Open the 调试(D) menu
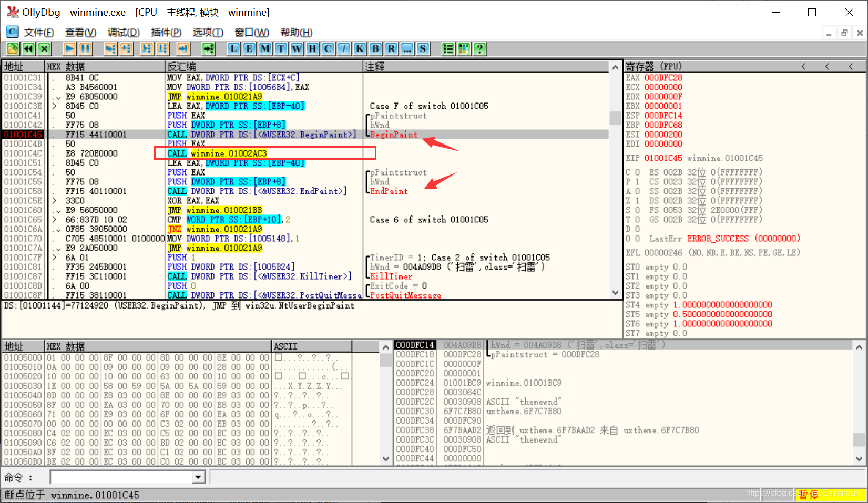This screenshot has width=868, height=503. click(124, 33)
